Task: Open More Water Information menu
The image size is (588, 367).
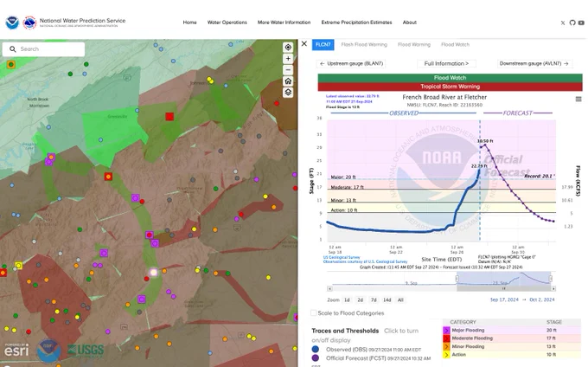Action: click(284, 23)
